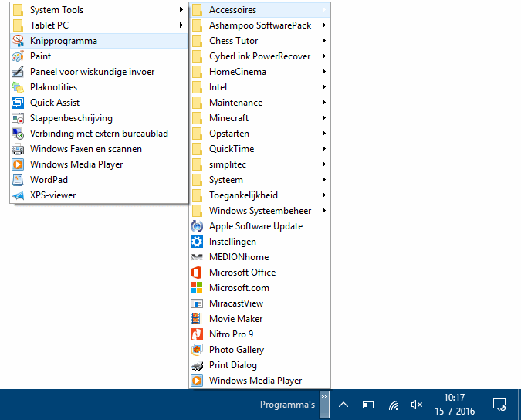This screenshot has height=420, width=521.
Task: Open the Opstarten folder entry
Action: [260, 134]
